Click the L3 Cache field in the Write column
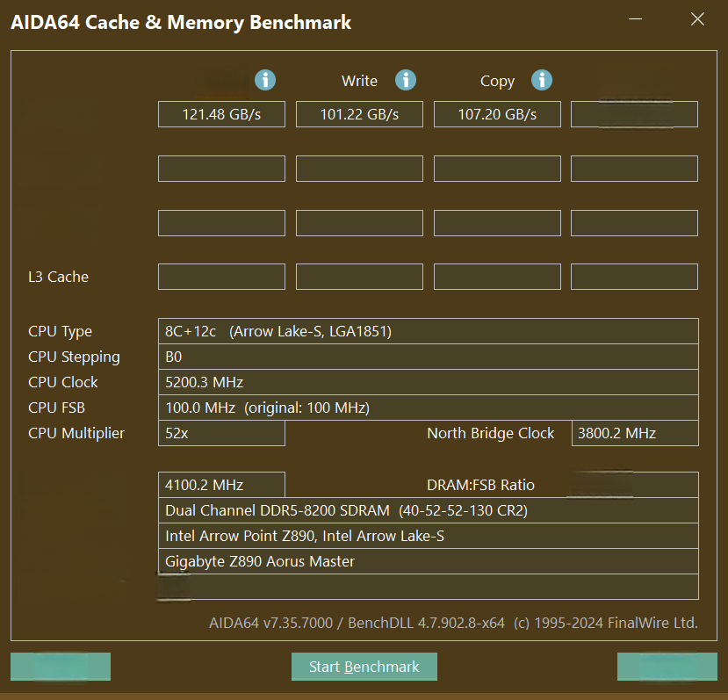This screenshot has height=700, width=728. (359, 277)
